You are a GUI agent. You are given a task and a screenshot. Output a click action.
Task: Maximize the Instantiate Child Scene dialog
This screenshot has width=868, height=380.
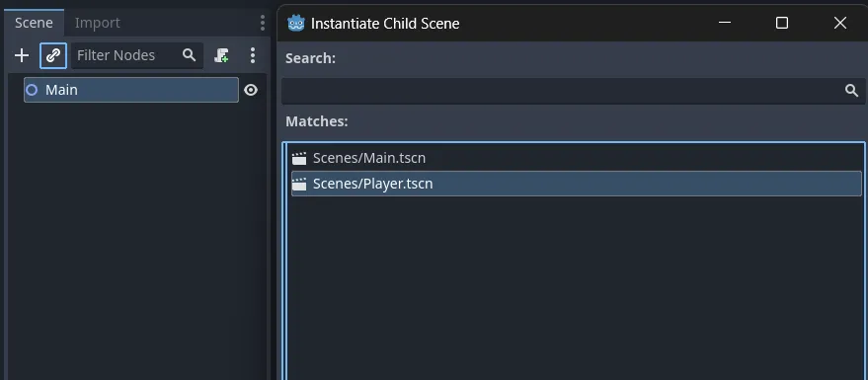tap(782, 23)
